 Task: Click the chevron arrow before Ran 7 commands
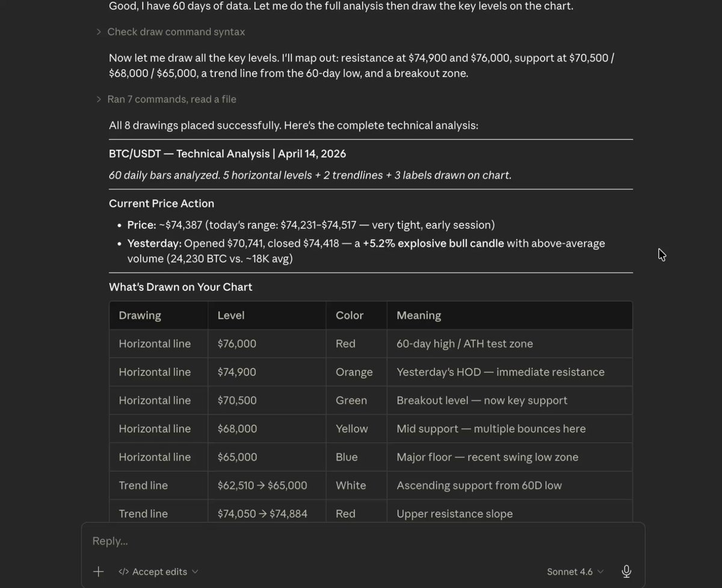[99, 99]
